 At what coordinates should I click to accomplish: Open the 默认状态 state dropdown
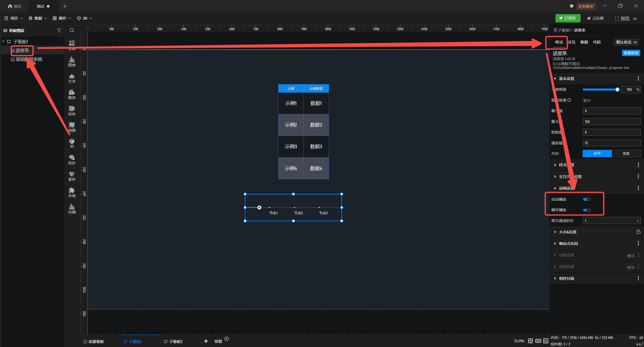(626, 42)
